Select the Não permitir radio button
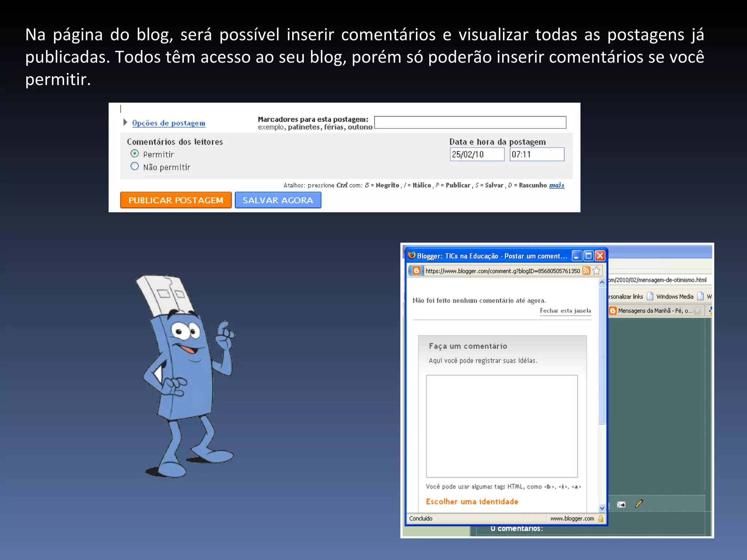 (135, 166)
